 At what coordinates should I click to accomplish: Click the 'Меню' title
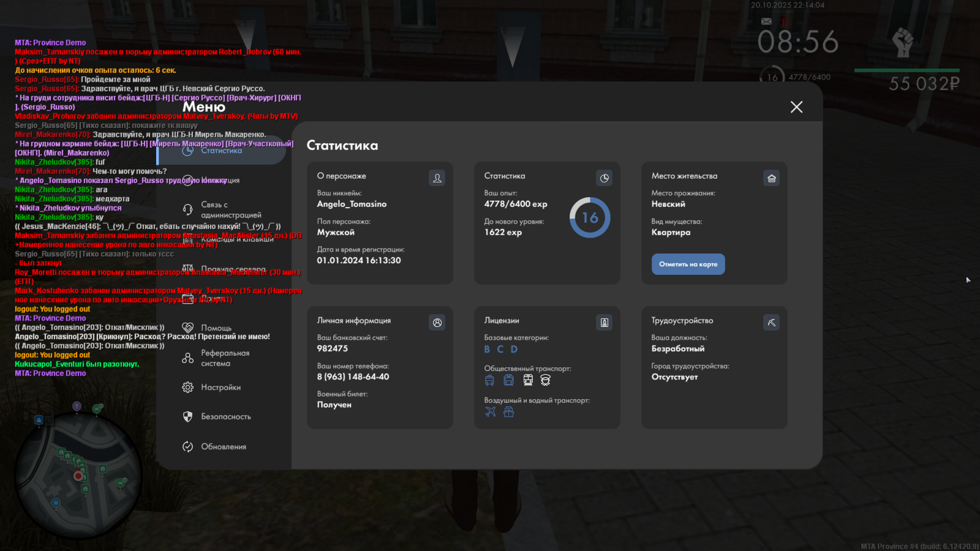tap(204, 107)
